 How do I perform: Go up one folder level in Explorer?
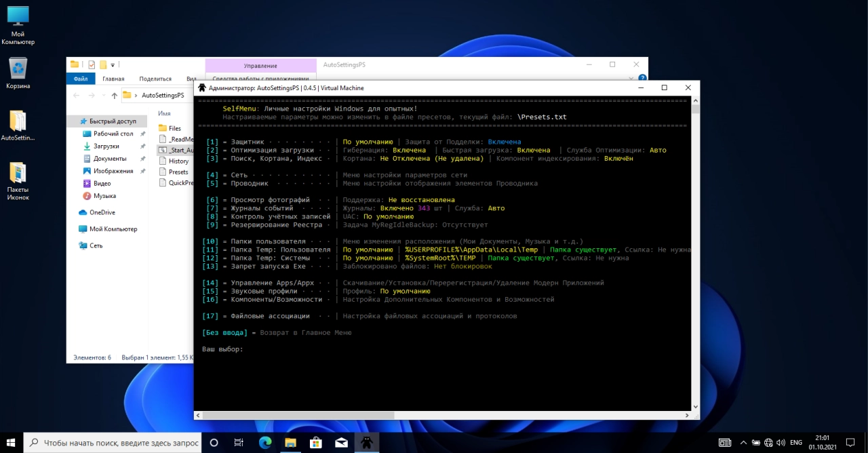(114, 96)
